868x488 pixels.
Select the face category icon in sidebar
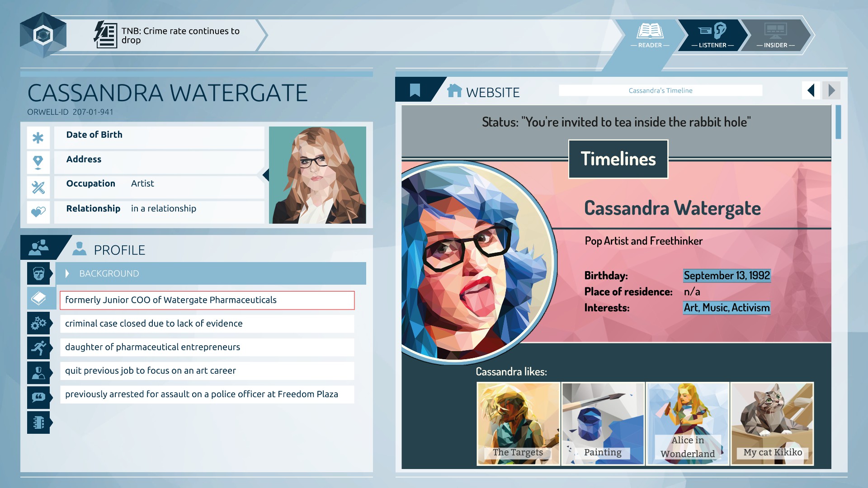pyautogui.click(x=38, y=273)
